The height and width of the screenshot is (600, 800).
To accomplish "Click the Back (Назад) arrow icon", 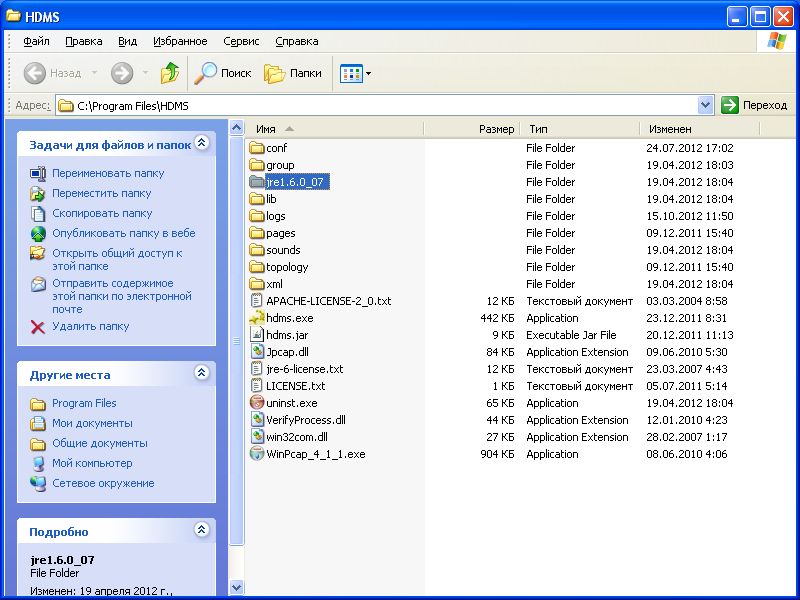I will click(x=35, y=73).
